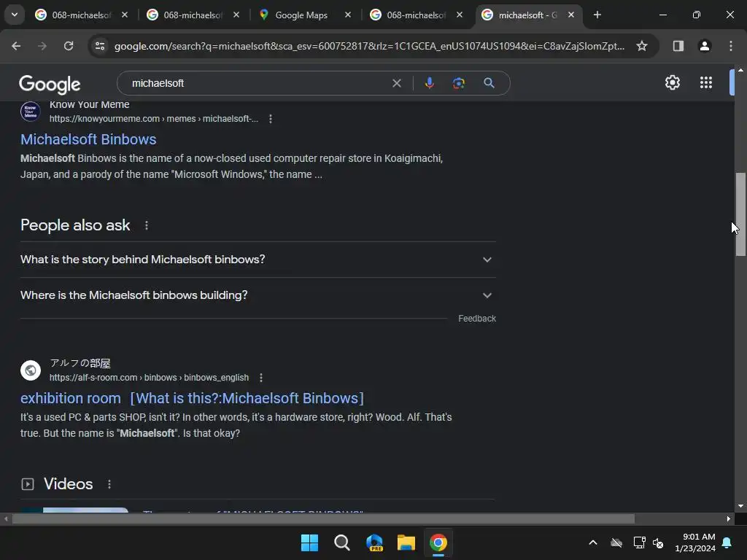Click horizontal scrollbar thumb
747x560 pixels.
(323, 518)
